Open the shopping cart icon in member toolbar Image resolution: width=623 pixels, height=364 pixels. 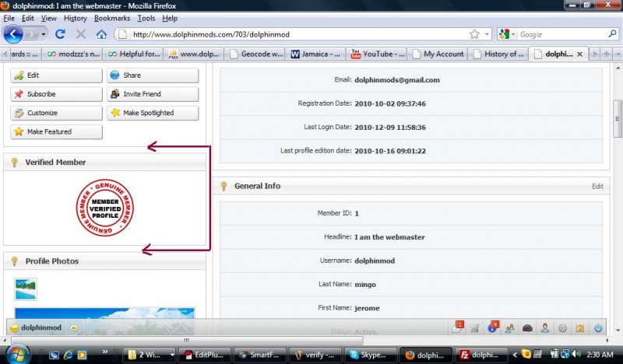pyautogui.click(x=474, y=328)
